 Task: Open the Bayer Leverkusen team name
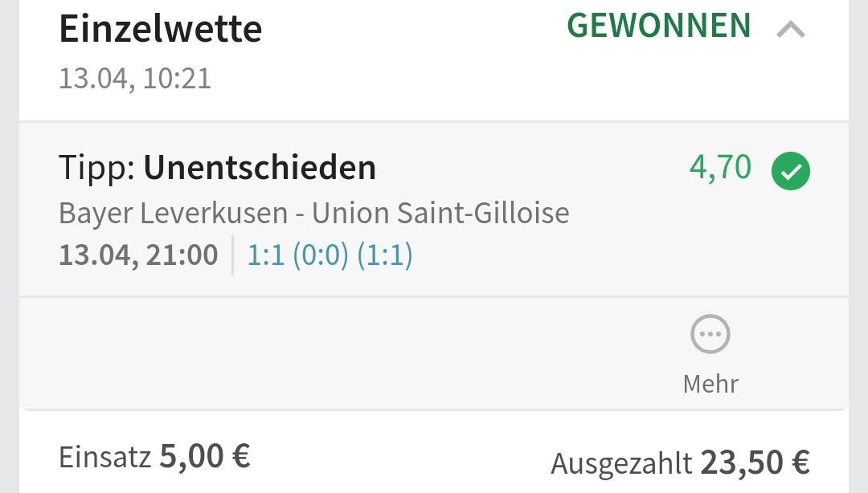(x=173, y=214)
